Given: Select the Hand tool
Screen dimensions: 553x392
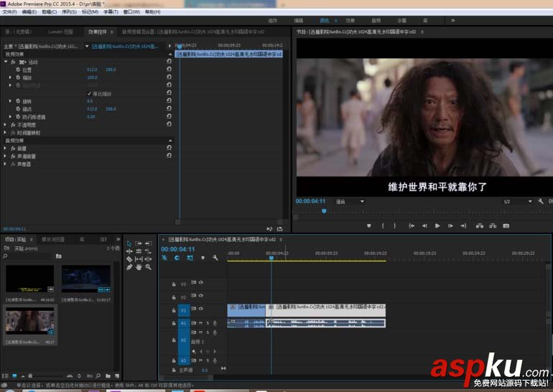Looking at the screenshot, I should click(x=139, y=267).
